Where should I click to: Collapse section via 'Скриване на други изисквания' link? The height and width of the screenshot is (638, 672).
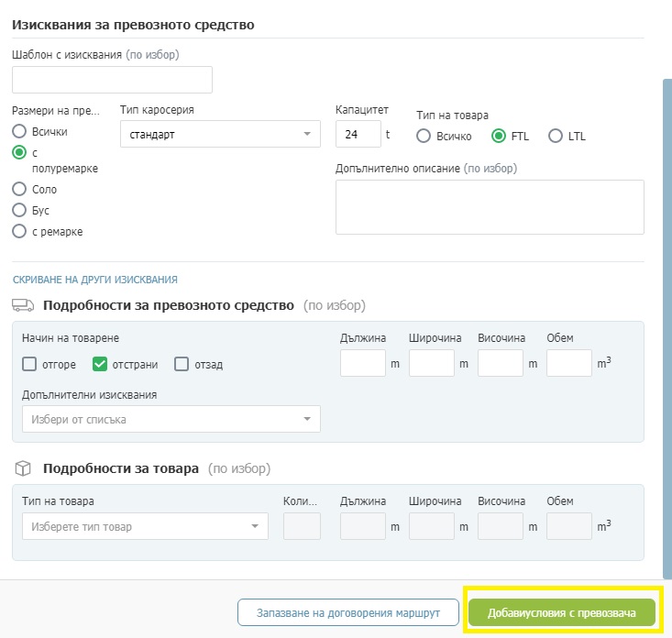[95, 280]
